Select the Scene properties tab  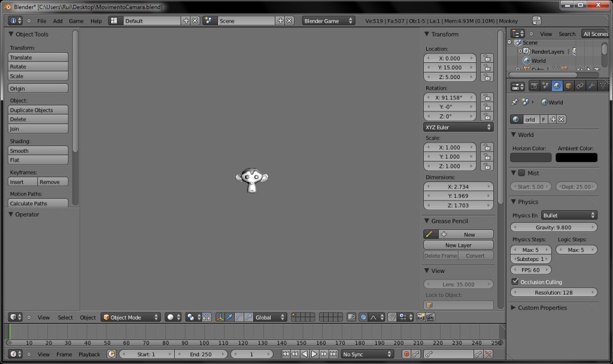(545, 86)
